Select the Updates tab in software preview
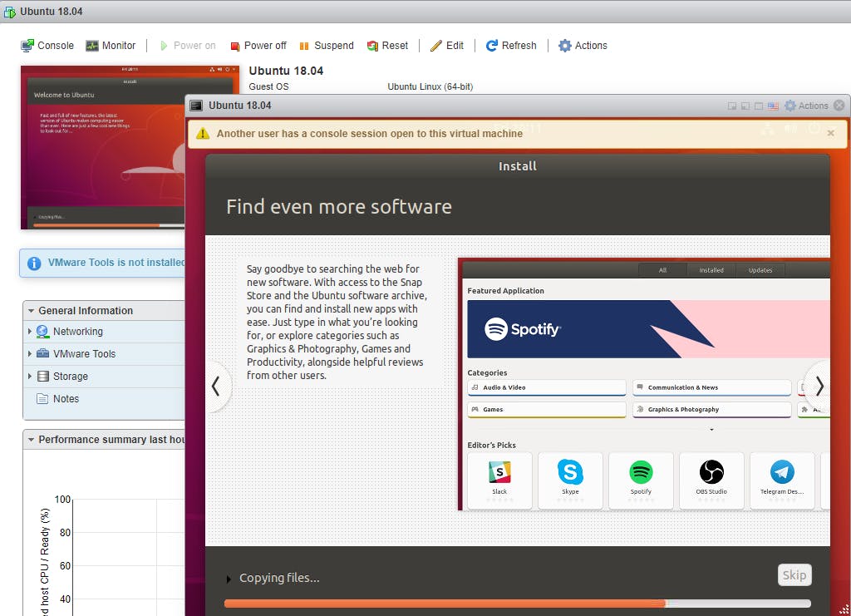Screen dimensions: 851x616 (x=760, y=270)
